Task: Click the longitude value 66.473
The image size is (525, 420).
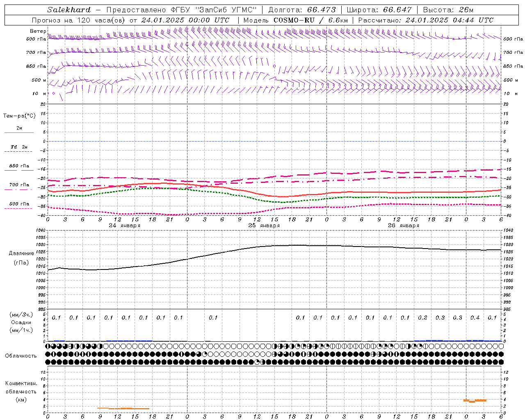Action: pyautogui.click(x=322, y=10)
